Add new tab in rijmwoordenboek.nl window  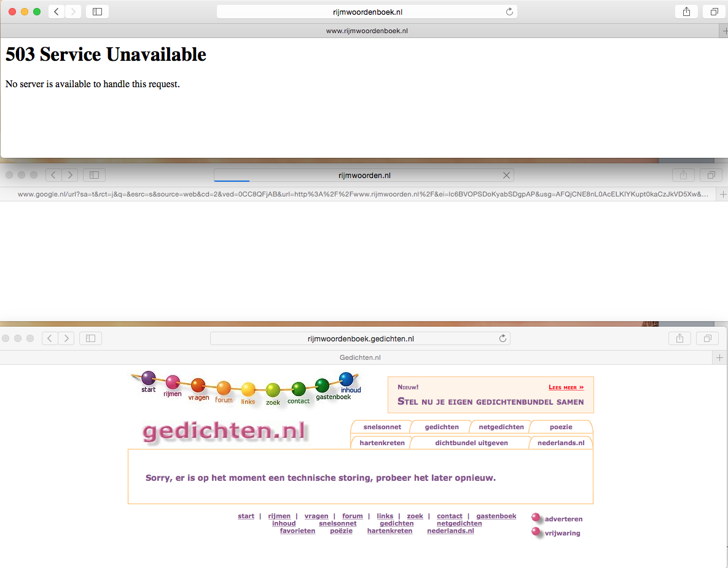pyautogui.click(x=724, y=31)
